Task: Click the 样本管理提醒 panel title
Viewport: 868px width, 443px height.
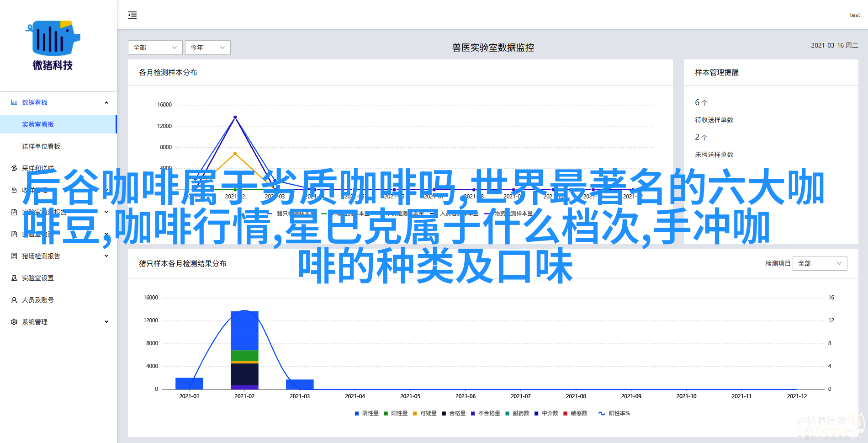Action: (x=717, y=72)
